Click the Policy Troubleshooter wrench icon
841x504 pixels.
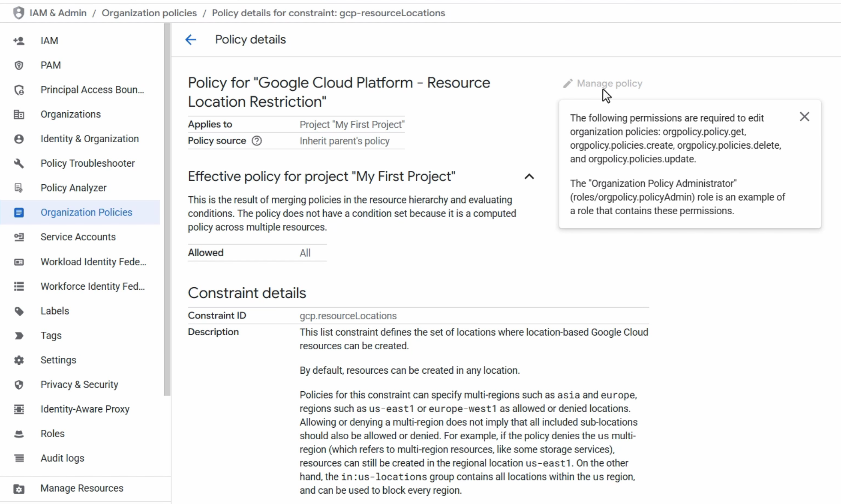19,163
